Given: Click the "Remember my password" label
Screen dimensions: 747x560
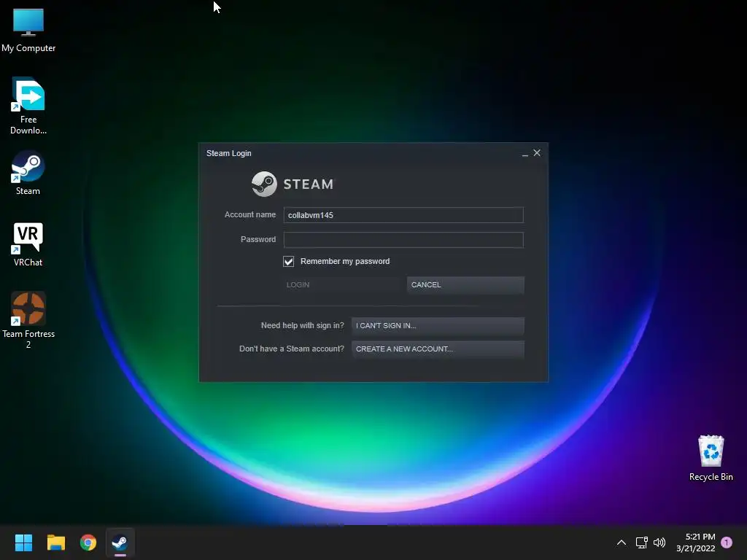Looking at the screenshot, I should pyautogui.click(x=345, y=262).
